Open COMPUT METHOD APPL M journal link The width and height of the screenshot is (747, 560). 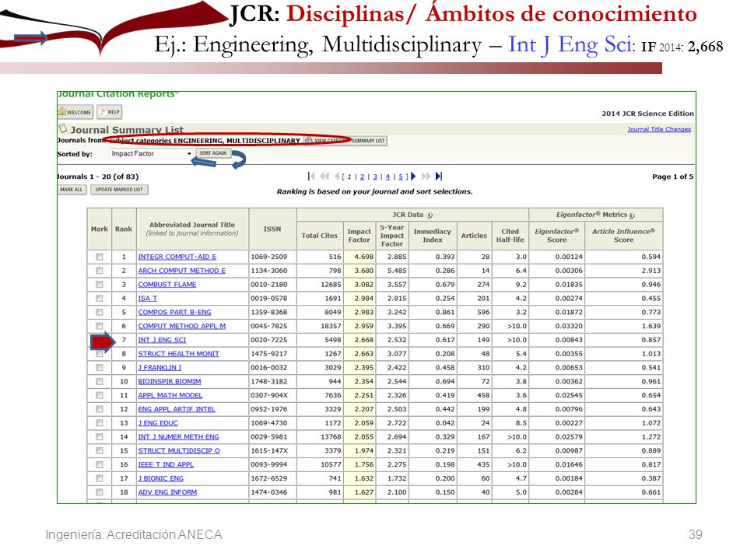(182, 326)
